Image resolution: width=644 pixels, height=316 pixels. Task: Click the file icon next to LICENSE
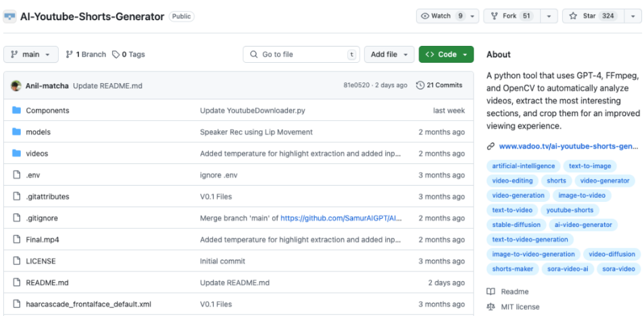point(16,261)
